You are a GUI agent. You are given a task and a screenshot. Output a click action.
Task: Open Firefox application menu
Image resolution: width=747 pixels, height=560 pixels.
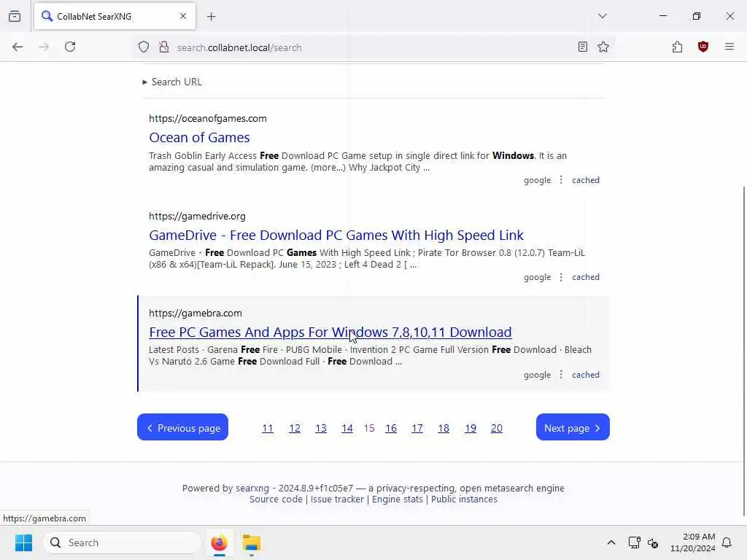click(729, 47)
